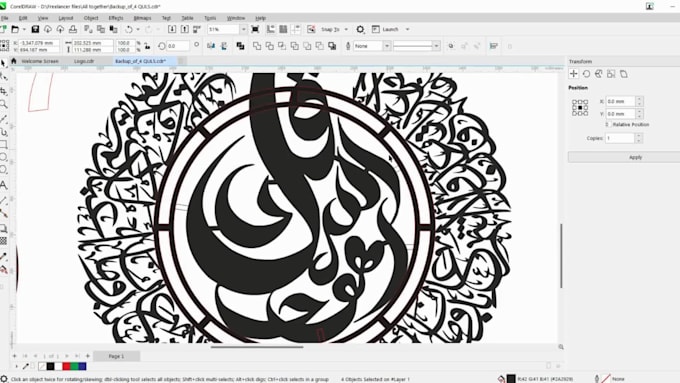The height and width of the screenshot is (383, 680).
Task: Toggle the lock ratio icon
Action: (147, 46)
